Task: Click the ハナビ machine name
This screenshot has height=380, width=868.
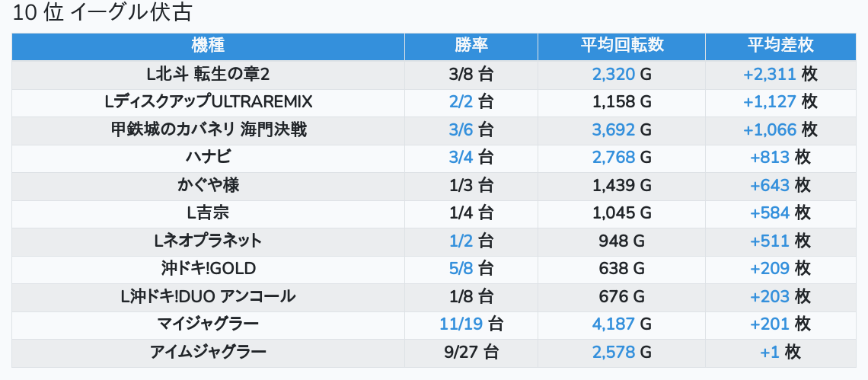Action: 208,158
